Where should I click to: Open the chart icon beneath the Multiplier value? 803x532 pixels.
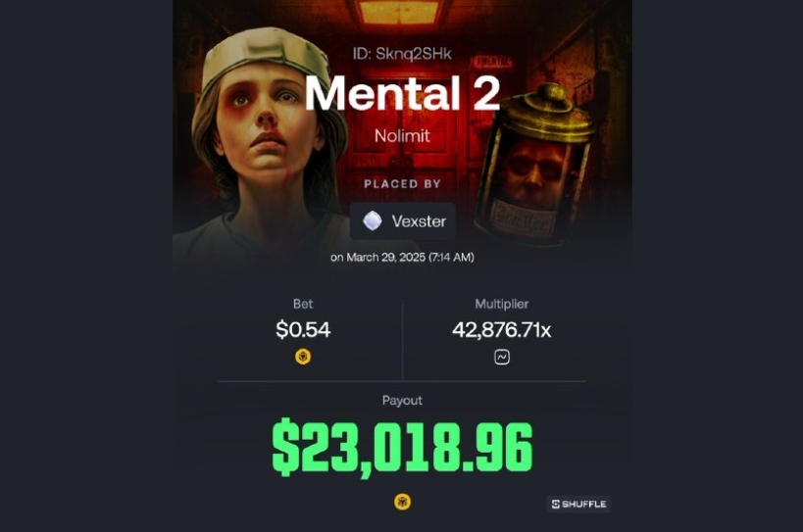502,357
